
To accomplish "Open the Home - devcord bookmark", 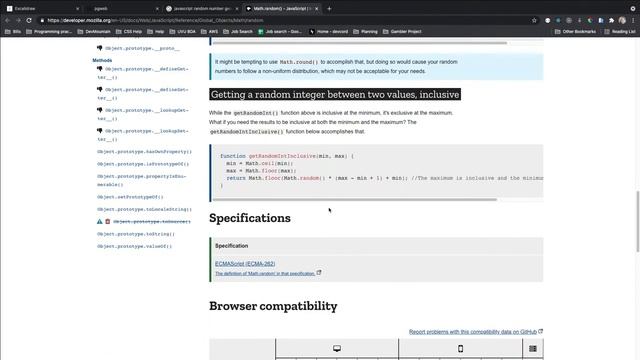I will (x=329, y=31).
